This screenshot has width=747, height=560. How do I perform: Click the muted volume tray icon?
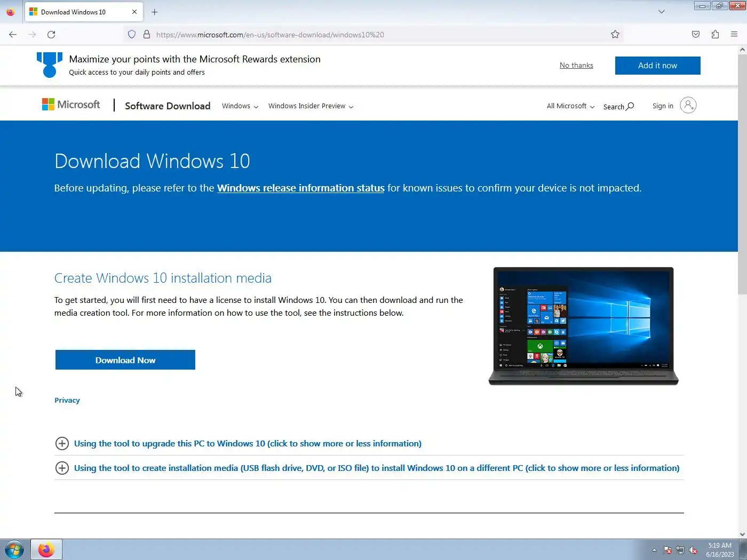point(693,550)
